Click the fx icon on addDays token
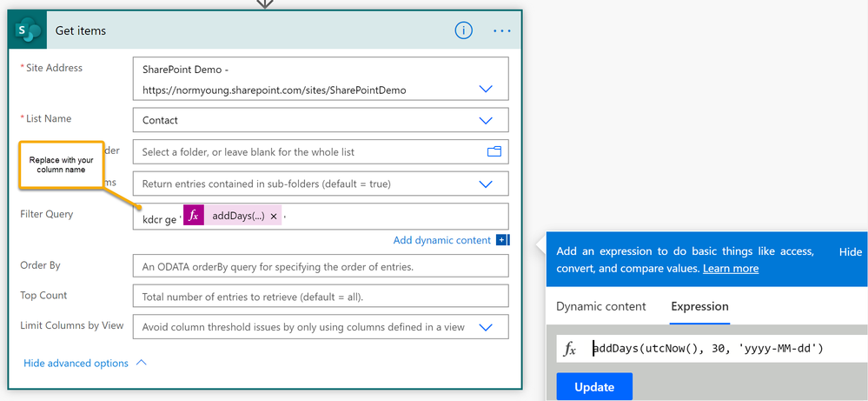This screenshot has width=868, height=401. click(x=195, y=217)
